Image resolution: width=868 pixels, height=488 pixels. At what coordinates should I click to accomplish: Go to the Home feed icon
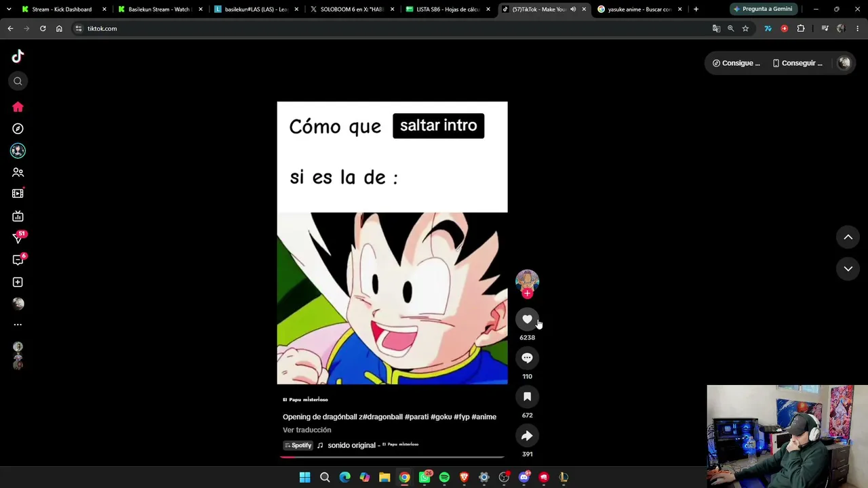pos(18,106)
